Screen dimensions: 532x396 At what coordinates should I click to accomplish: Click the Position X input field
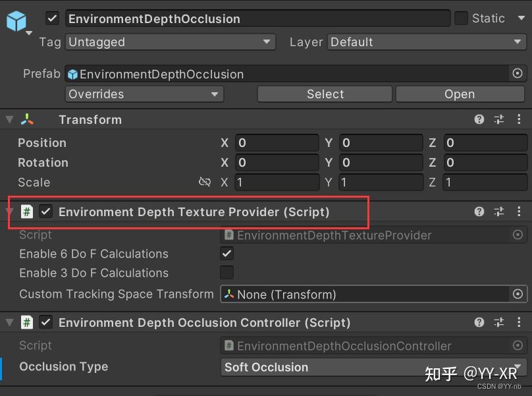277,142
